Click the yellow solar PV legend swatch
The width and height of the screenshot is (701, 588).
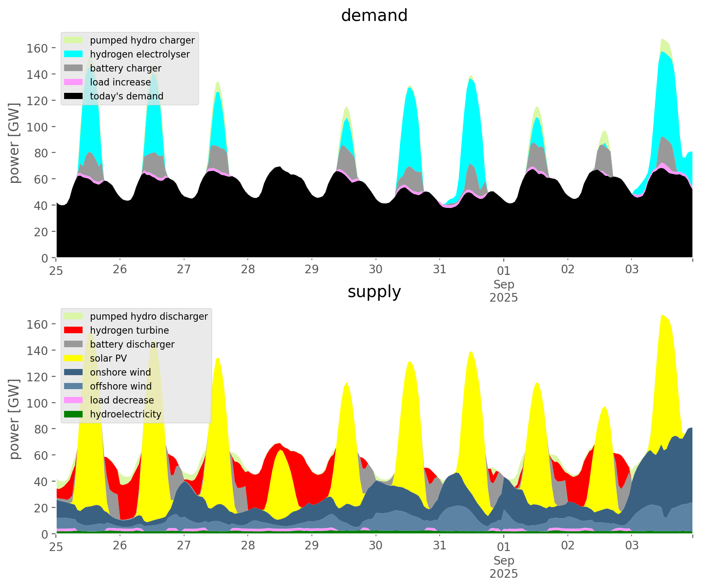pos(74,358)
